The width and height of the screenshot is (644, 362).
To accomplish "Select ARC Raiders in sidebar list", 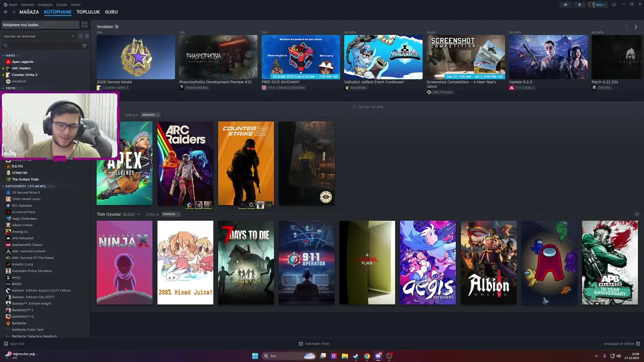I will point(22,68).
